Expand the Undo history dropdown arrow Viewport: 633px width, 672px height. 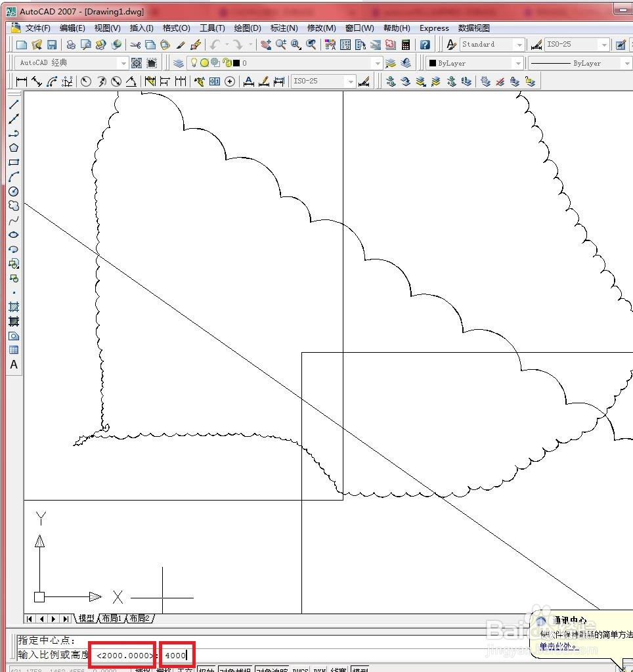tap(227, 45)
